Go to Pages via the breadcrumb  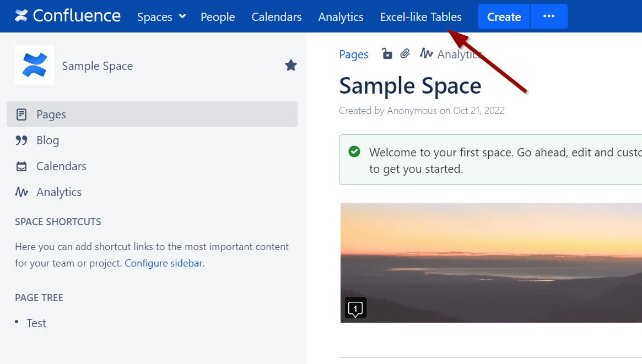point(353,54)
